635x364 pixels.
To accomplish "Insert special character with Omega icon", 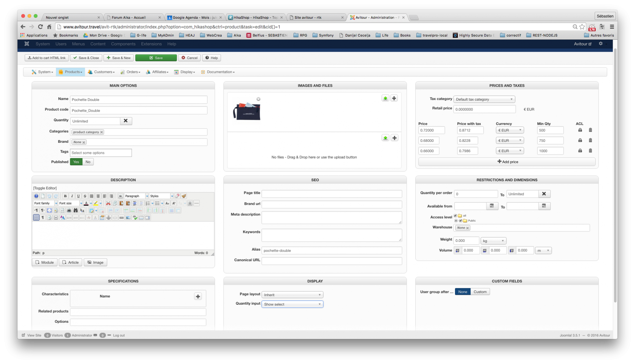I will (x=190, y=203).
